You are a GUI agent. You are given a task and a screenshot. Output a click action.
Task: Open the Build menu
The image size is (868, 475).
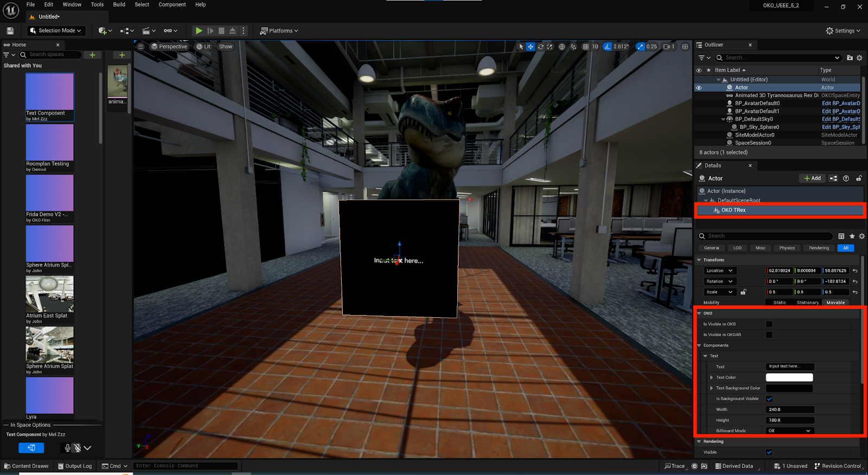click(119, 4)
